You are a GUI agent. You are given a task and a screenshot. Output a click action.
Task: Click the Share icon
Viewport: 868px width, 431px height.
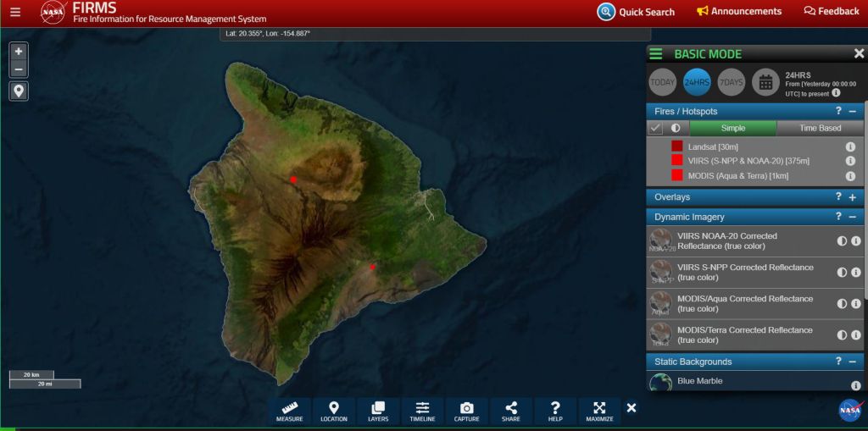click(x=510, y=411)
